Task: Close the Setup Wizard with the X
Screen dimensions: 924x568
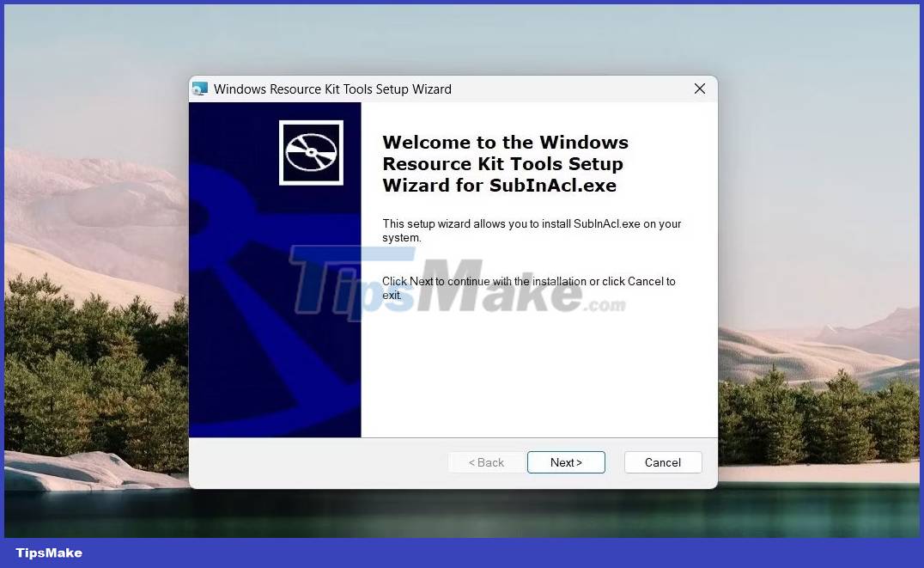Action: pyautogui.click(x=700, y=89)
